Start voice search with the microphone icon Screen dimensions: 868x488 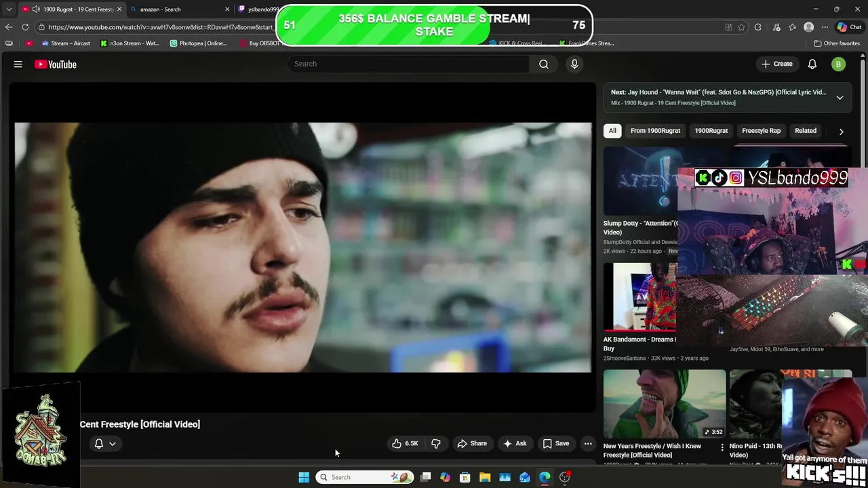click(574, 64)
